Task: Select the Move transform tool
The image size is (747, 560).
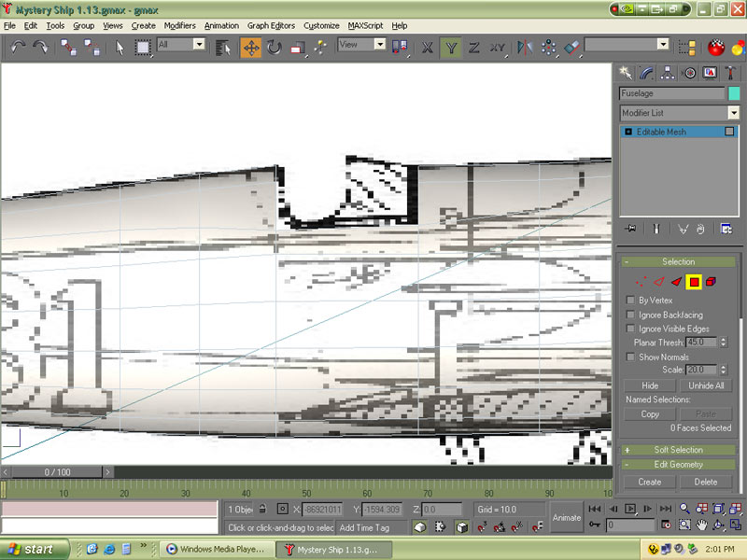Action: (x=251, y=48)
